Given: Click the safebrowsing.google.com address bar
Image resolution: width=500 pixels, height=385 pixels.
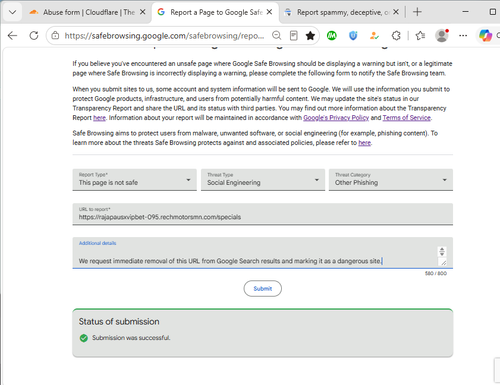Looking at the screenshot, I should click(165, 36).
